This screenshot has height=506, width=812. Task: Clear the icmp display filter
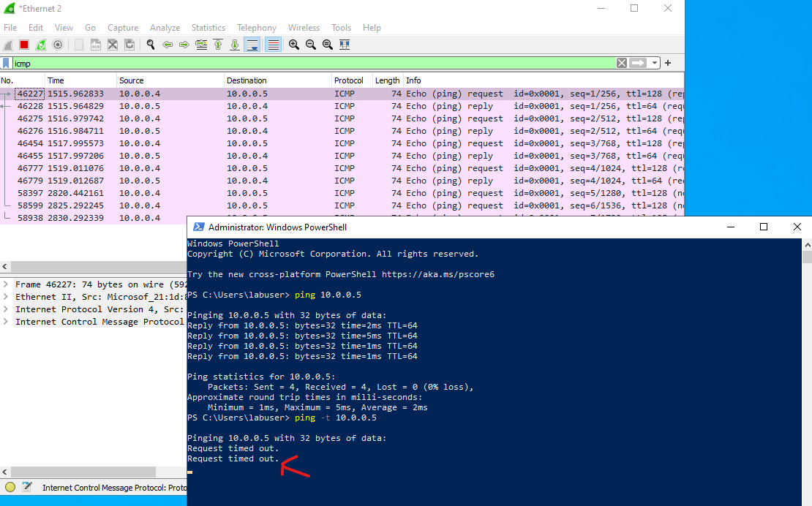621,63
